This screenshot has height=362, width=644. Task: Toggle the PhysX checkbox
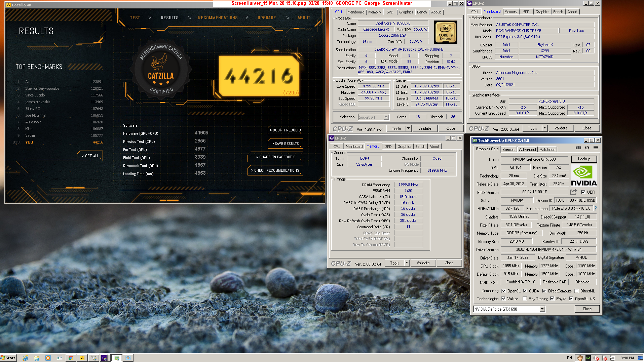tap(552, 299)
